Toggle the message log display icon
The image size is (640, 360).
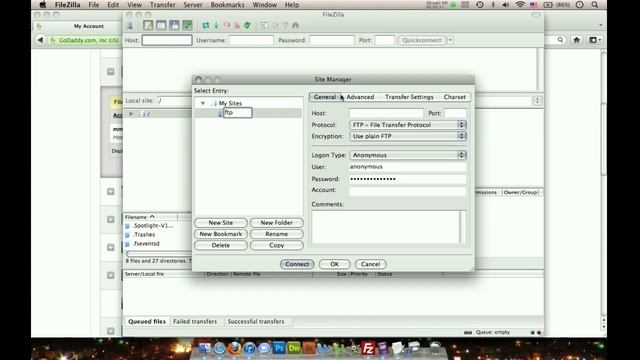tap(148, 25)
